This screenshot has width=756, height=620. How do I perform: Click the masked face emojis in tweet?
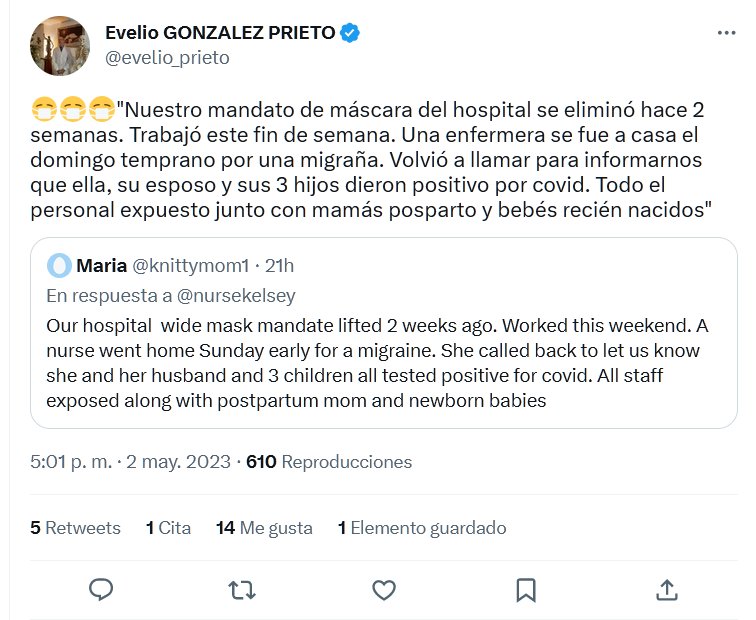73,106
